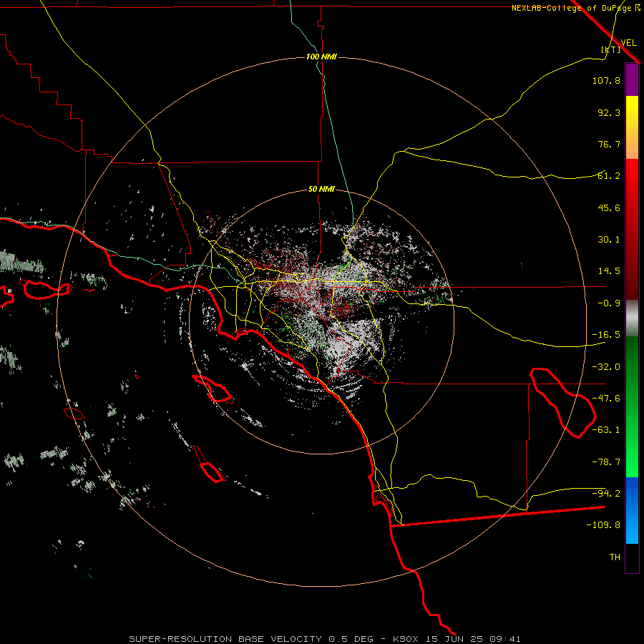Click the TH legend label

pyautogui.click(x=615, y=557)
